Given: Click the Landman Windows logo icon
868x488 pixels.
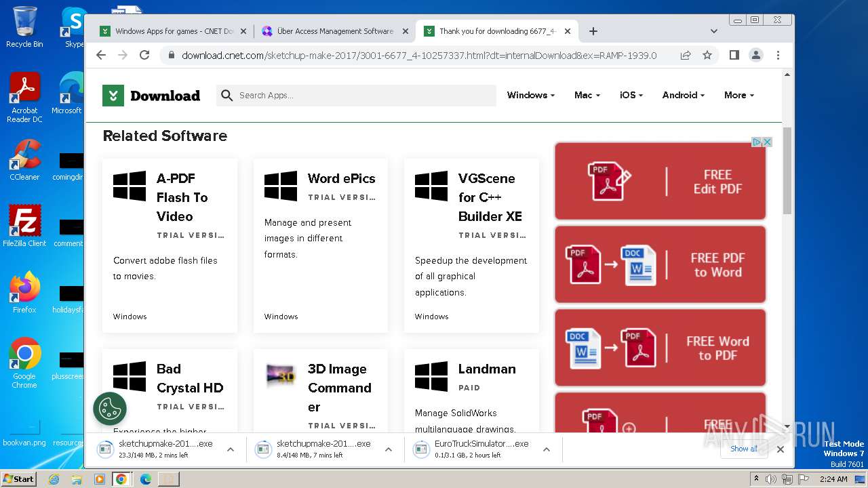Looking at the screenshot, I should coord(431,376).
